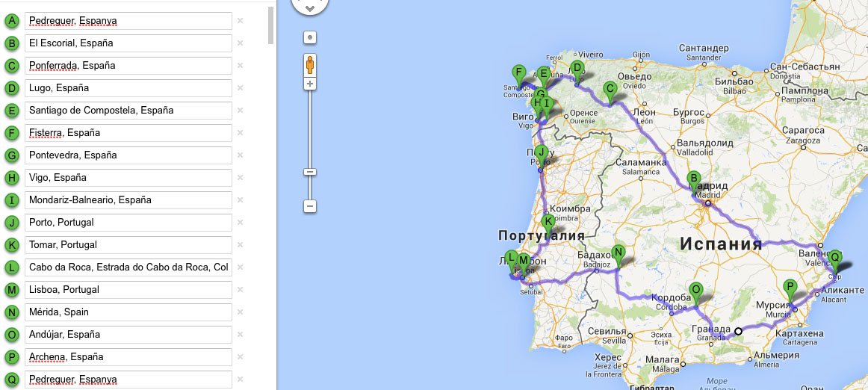The image size is (868, 390).
Task: Select the Ponferrada destination field
Action: 128,65
